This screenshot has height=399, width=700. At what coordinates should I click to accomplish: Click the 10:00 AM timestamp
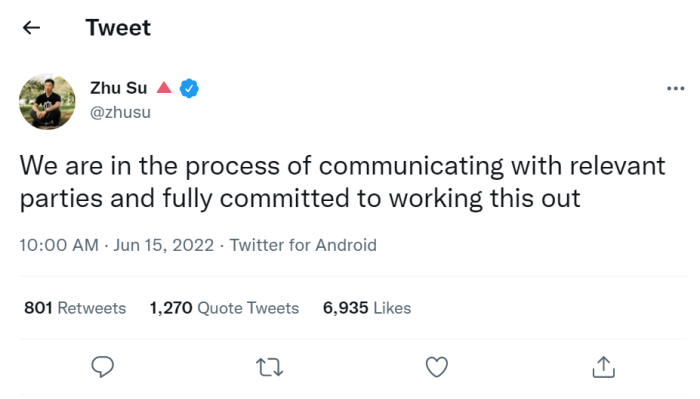(x=59, y=245)
